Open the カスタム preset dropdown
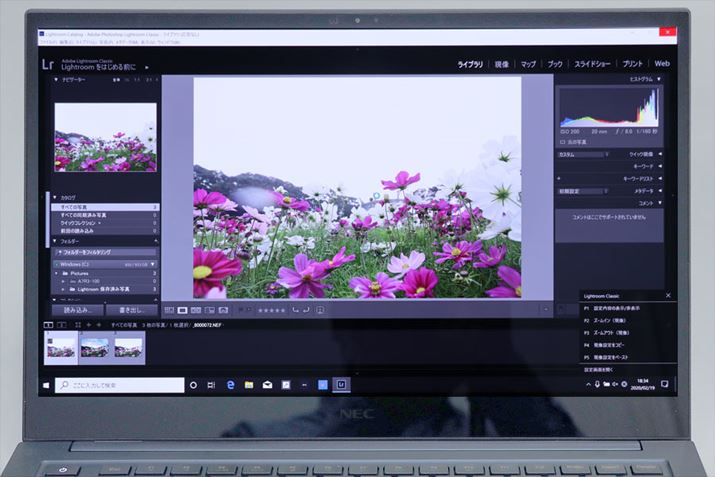The image size is (715, 477). [584, 155]
